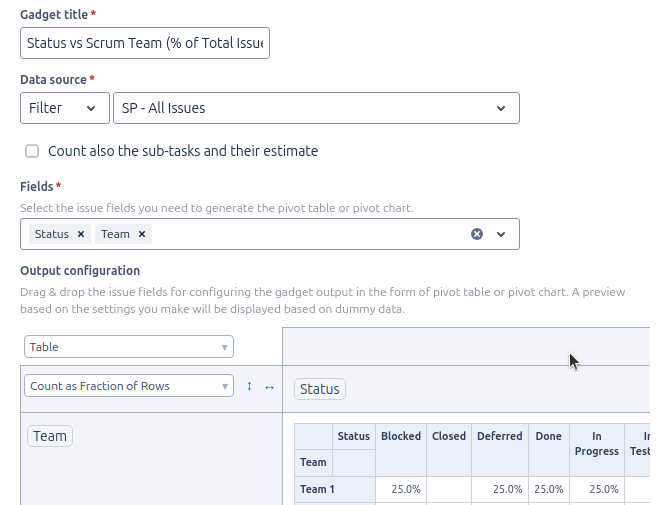Clear all selected fields icon

[477, 234]
